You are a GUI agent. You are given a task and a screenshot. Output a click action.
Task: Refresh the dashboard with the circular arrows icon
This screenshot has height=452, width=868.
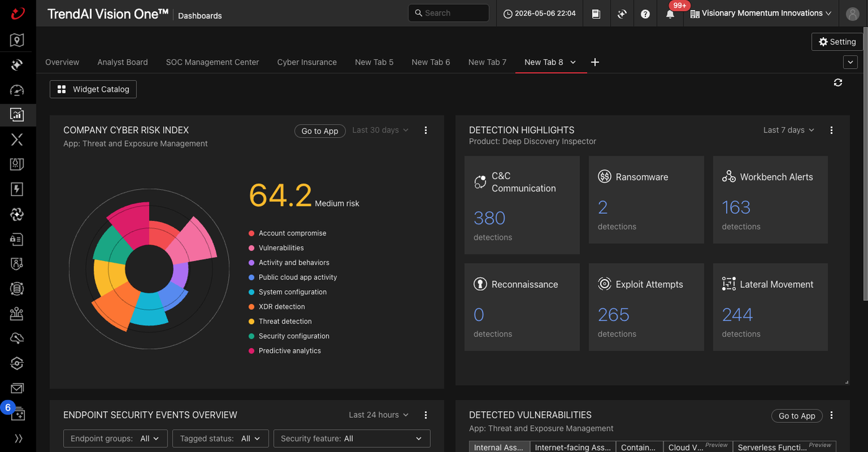click(x=838, y=82)
